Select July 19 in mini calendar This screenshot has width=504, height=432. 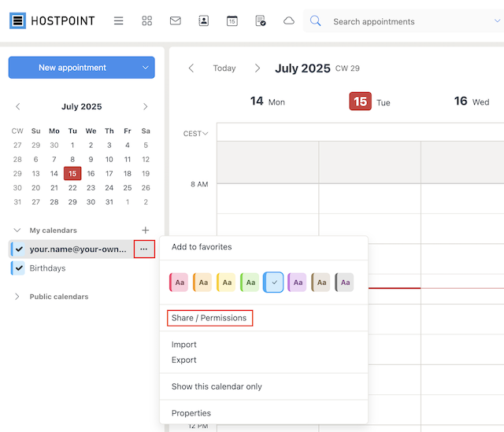pyautogui.click(x=146, y=173)
